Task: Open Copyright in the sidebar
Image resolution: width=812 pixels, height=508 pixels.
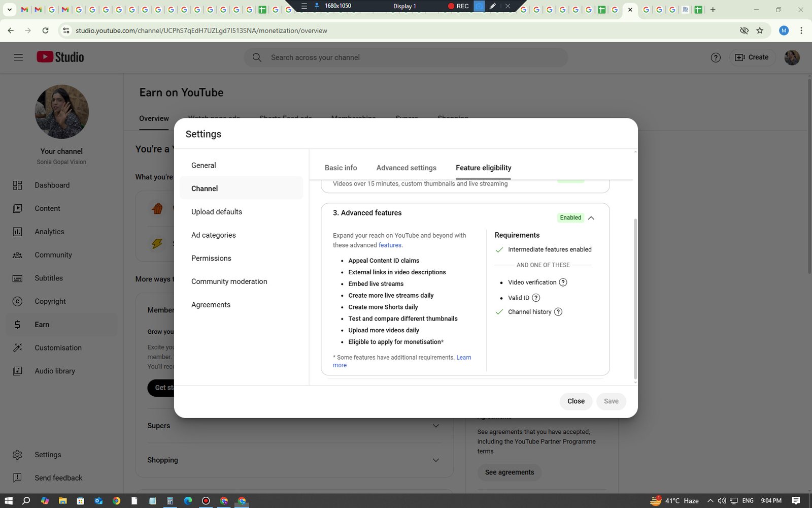Action: tap(61, 301)
